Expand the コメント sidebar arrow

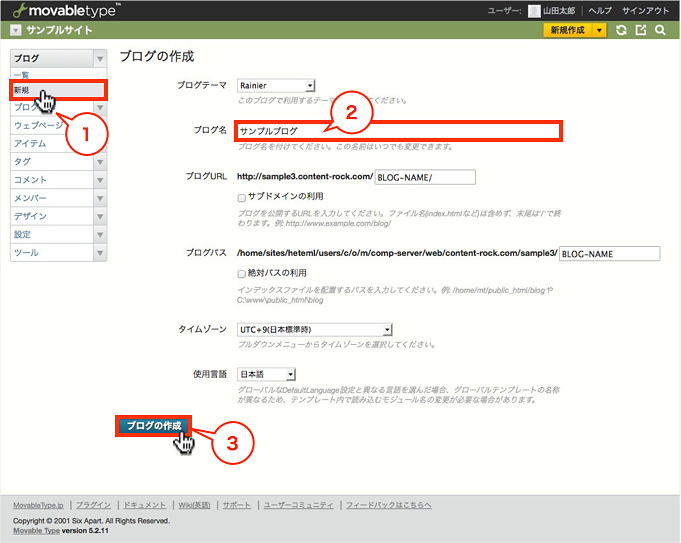coord(100,180)
